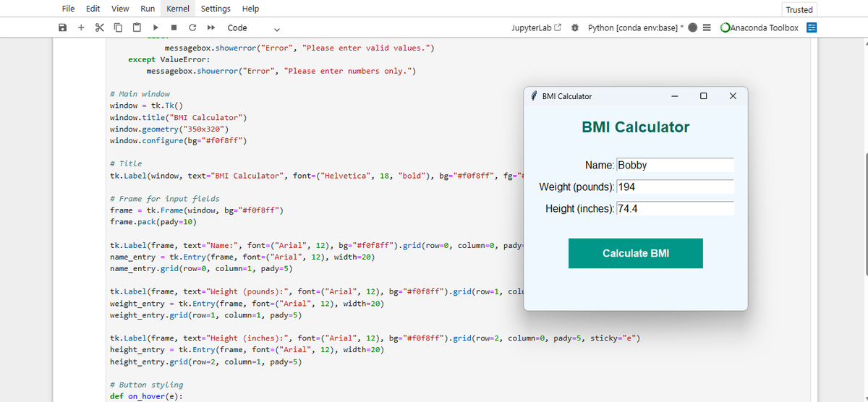Open the Edit menu
The width and height of the screenshot is (868, 402).
tap(93, 9)
